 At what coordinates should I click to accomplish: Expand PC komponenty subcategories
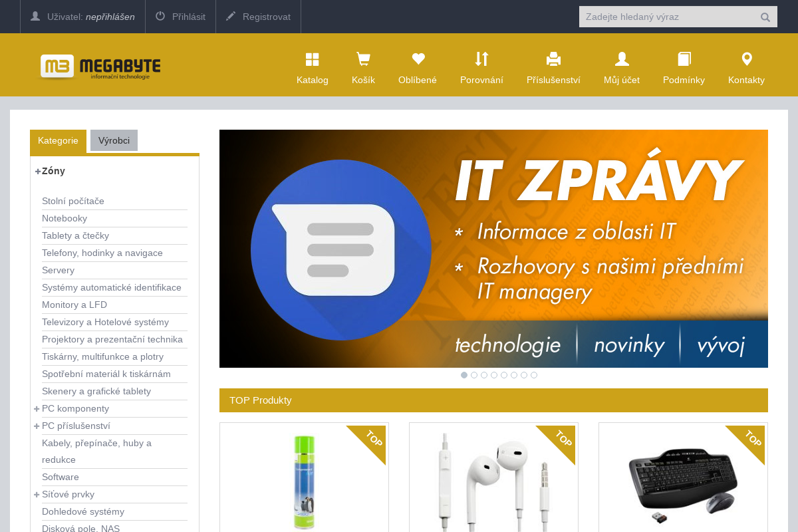(36, 408)
